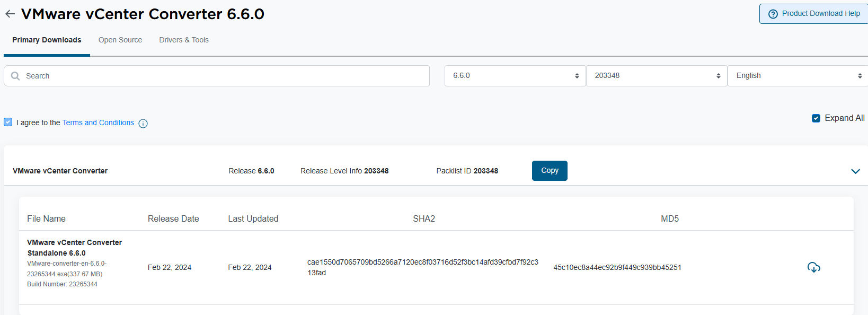
Task: Open the English language dropdown
Action: 798,76
